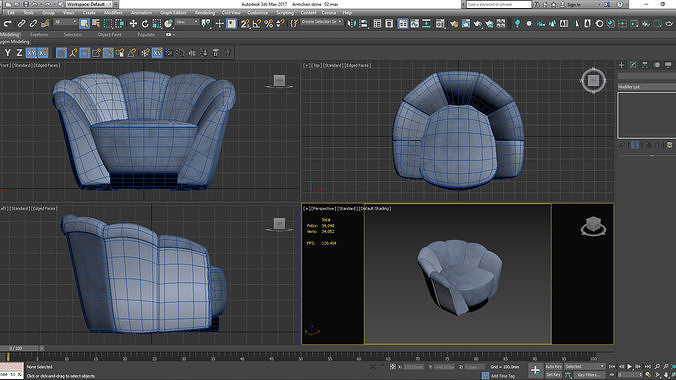The width and height of the screenshot is (676, 380).
Task: Click the Set Key button
Action: coord(553,375)
